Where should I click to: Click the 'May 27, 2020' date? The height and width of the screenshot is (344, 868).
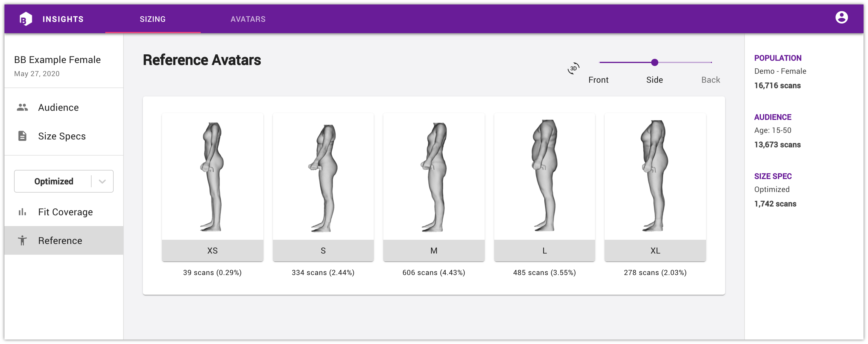click(x=37, y=73)
